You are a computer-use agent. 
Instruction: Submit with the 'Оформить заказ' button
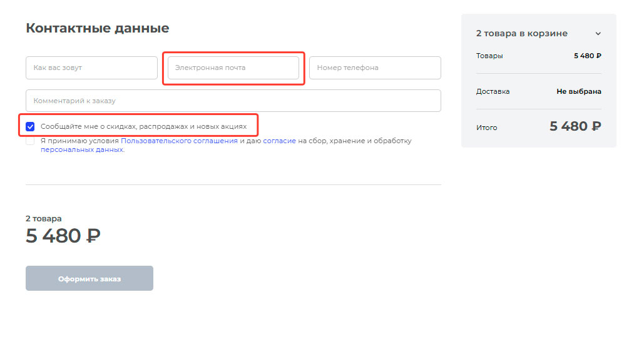(x=89, y=278)
